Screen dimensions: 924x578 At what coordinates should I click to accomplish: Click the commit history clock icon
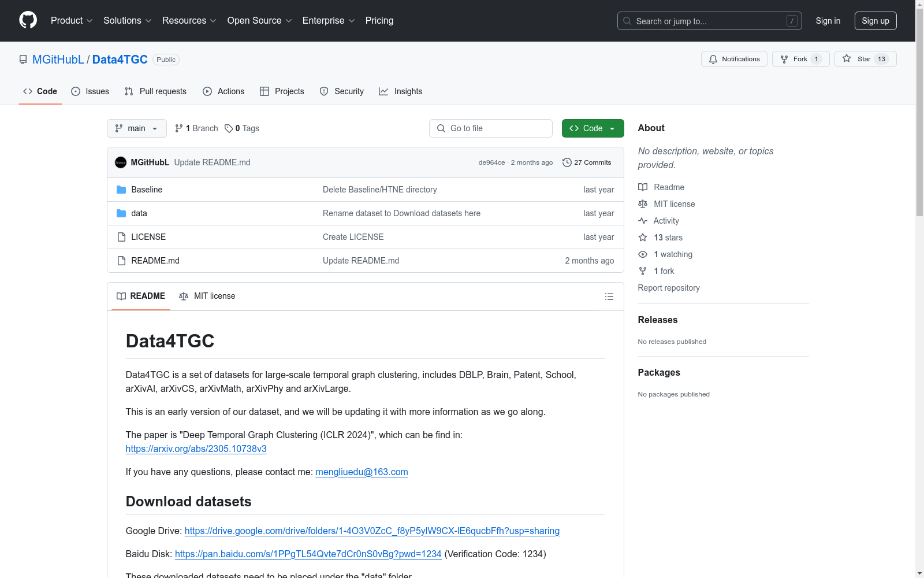click(x=567, y=162)
